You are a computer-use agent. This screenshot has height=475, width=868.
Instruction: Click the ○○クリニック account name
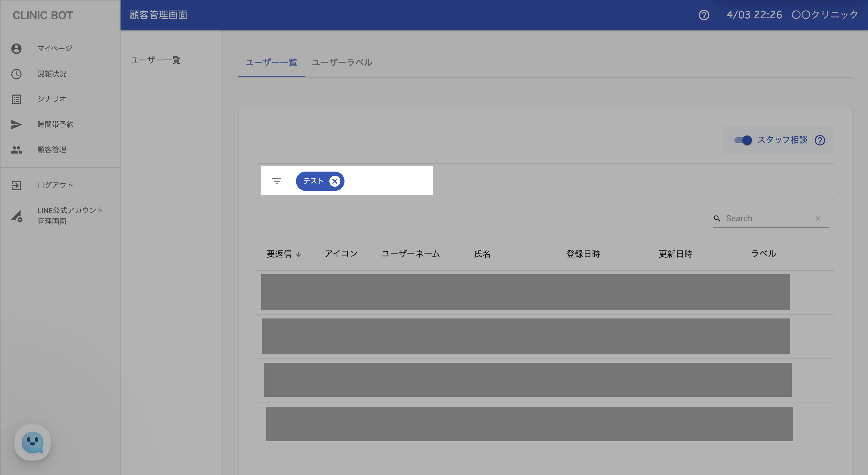point(825,15)
